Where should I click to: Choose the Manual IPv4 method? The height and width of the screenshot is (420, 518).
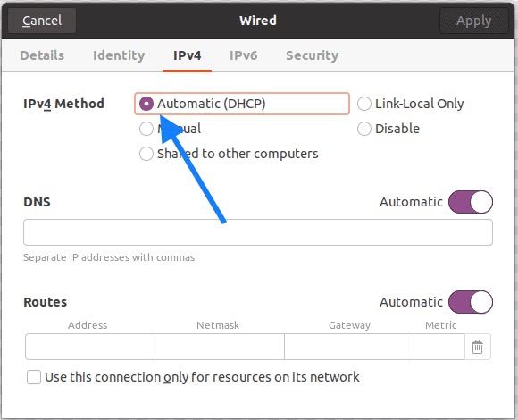[146, 129]
